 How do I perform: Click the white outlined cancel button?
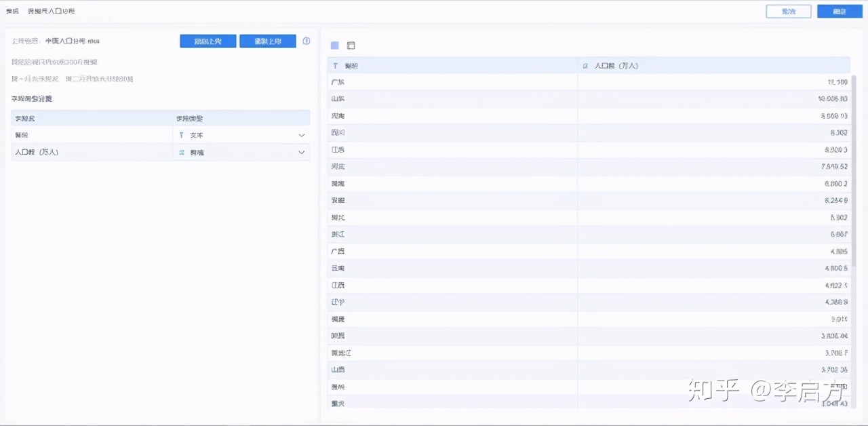tap(788, 12)
